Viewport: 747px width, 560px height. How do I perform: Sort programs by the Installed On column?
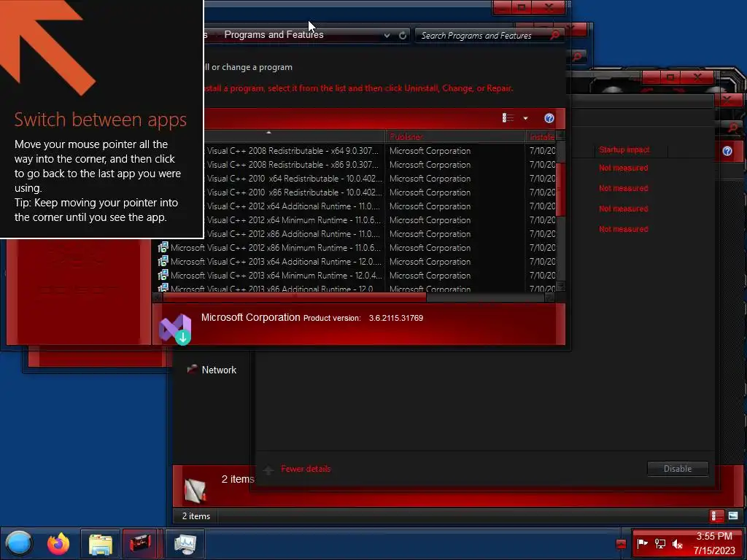pos(542,136)
